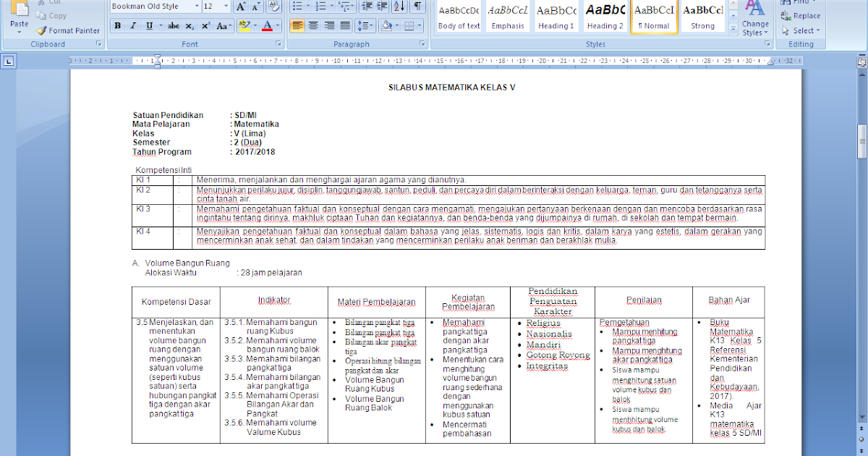The width and height of the screenshot is (868, 456).
Task: Center align the paragraph
Action: (x=312, y=26)
